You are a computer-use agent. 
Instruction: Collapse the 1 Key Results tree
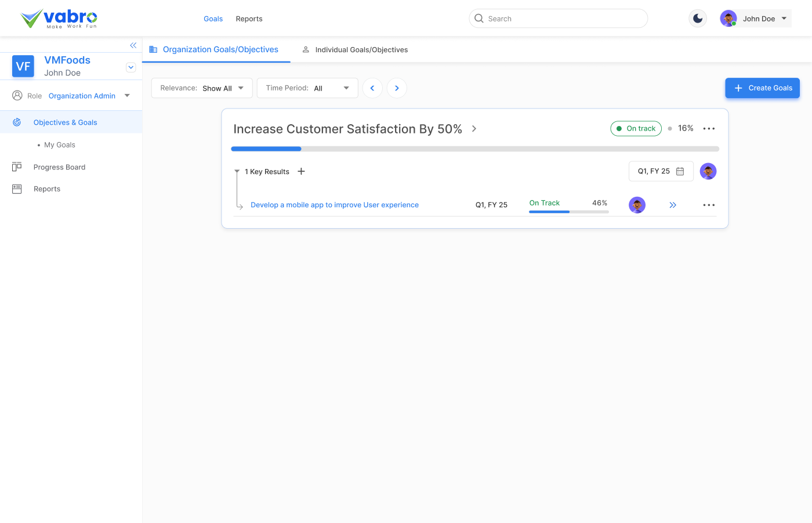coord(237,172)
